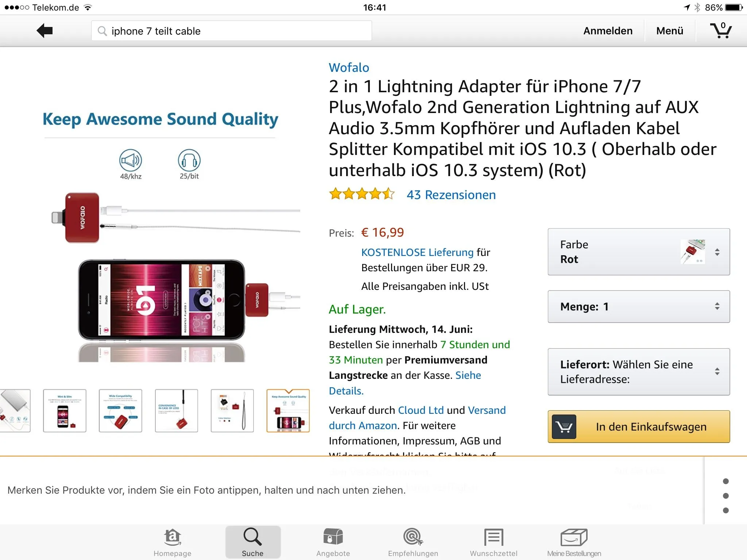Tap the back arrow icon
The image size is (747, 560).
point(45,31)
